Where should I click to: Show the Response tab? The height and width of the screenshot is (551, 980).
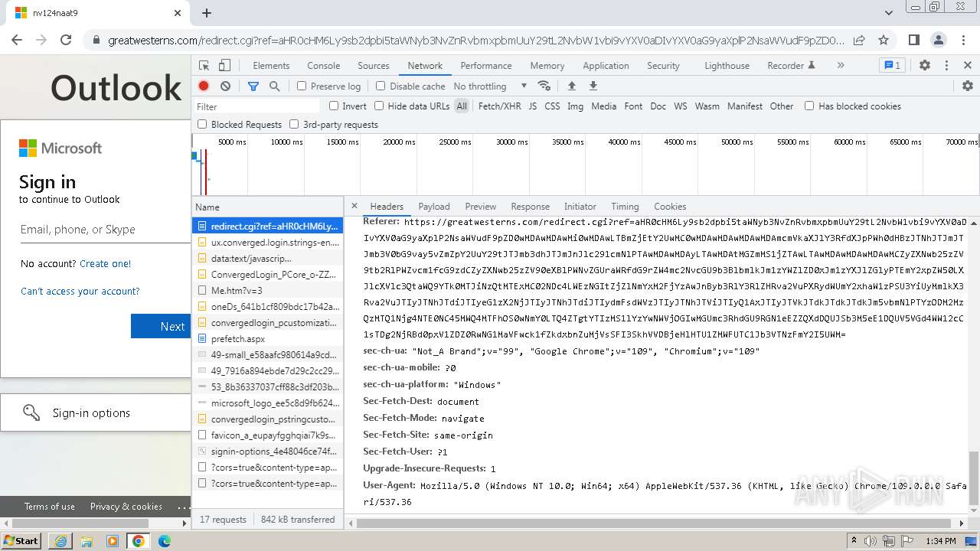coord(530,207)
